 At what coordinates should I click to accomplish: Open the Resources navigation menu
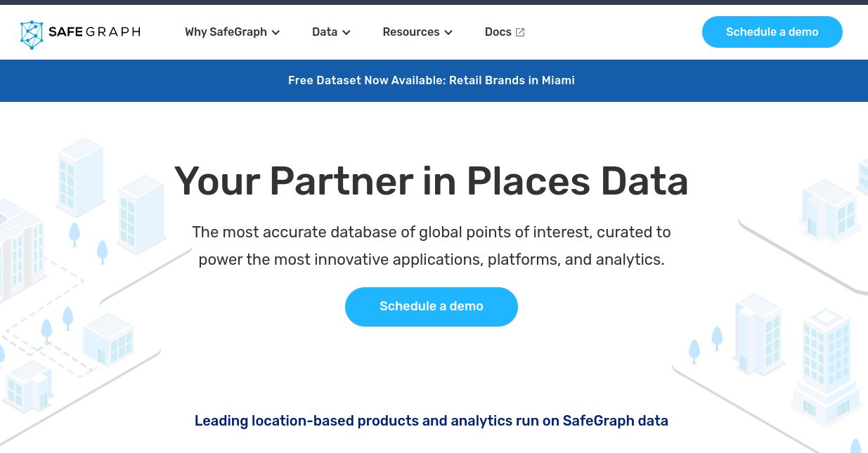pos(411,32)
